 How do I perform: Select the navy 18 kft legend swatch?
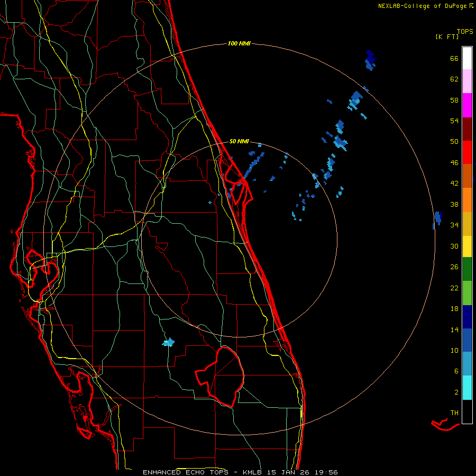[467, 317]
